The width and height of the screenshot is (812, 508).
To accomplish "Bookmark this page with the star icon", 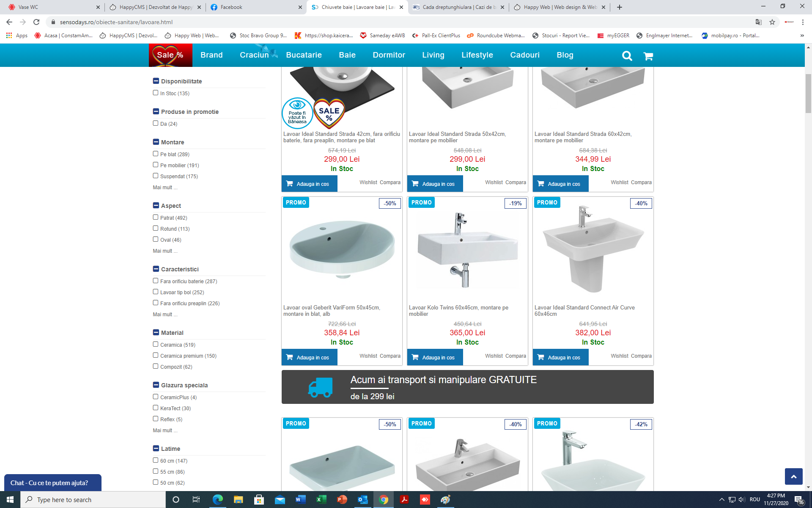I will click(x=772, y=22).
